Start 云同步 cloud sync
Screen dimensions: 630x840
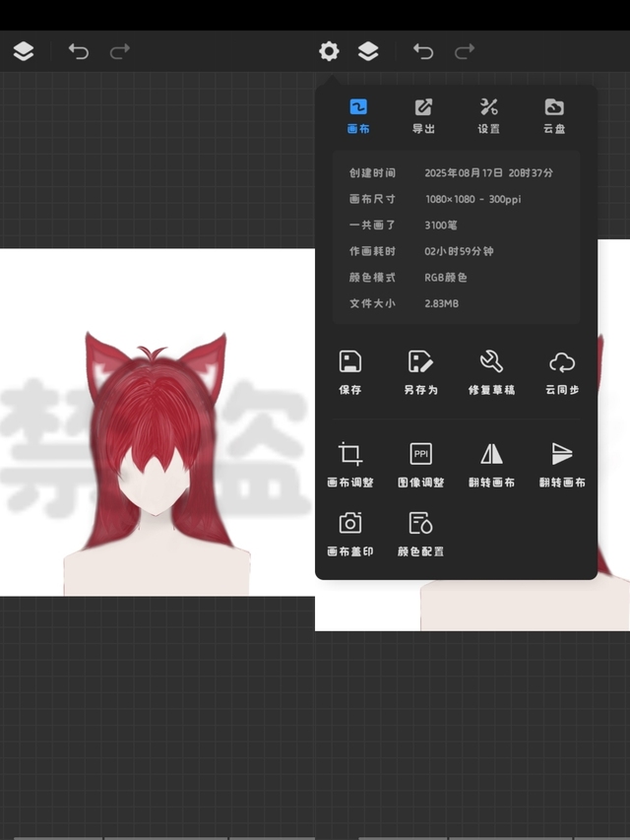[562, 372]
